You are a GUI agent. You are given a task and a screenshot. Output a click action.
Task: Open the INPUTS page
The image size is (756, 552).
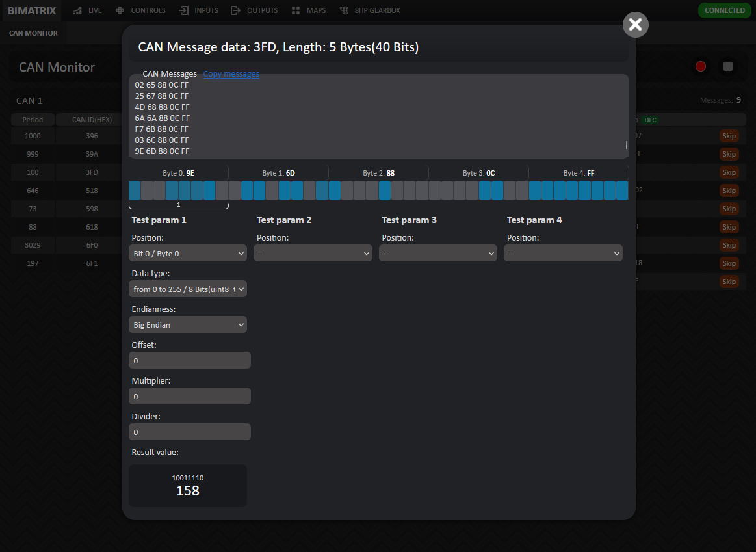click(199, 10)
